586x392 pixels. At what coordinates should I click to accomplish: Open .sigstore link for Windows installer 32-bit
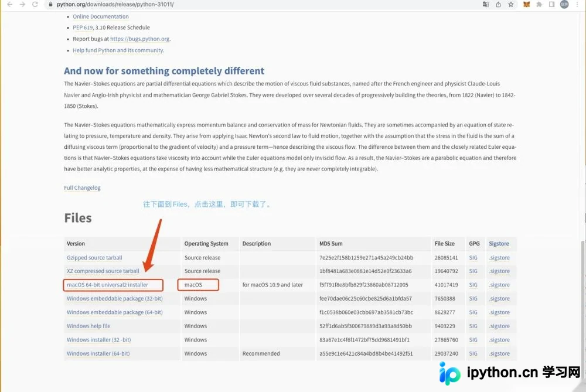[499, 340]
